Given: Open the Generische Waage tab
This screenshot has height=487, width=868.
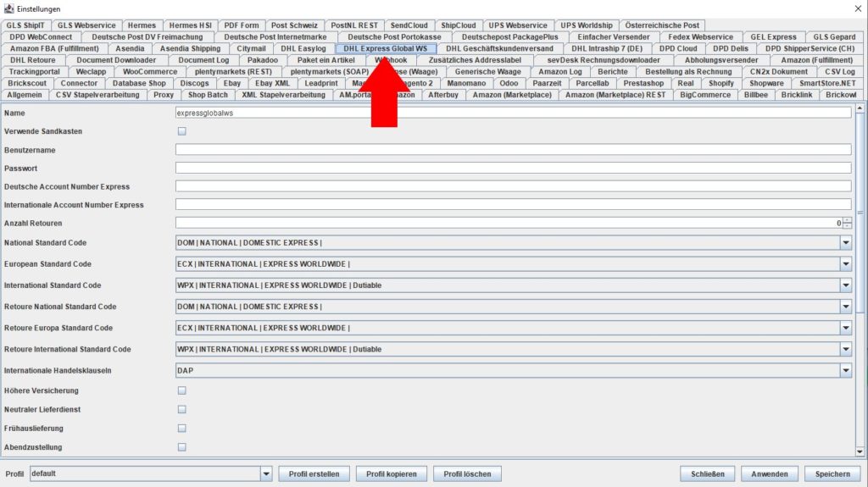Looking at the screenshot, I should [x=487, y=72].
